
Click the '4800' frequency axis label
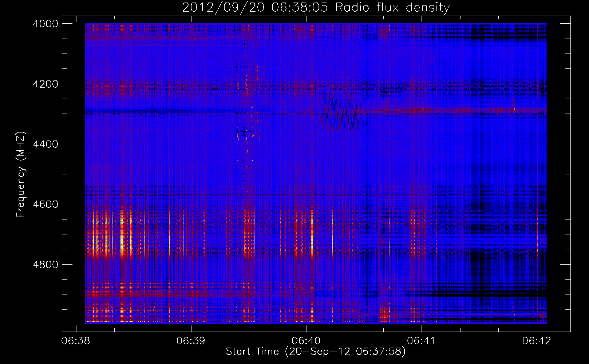(46, 264)
